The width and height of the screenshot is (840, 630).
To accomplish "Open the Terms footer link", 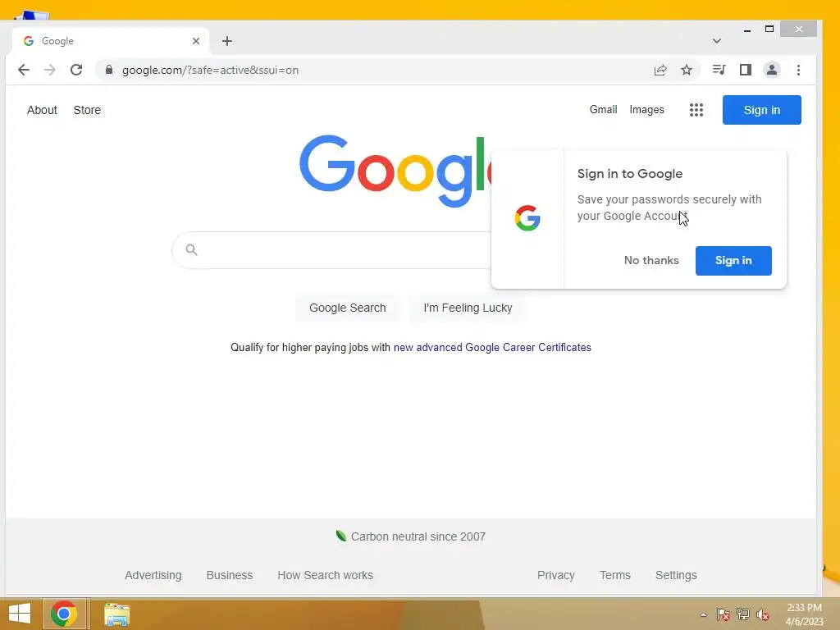I will [x=614, y=575].
